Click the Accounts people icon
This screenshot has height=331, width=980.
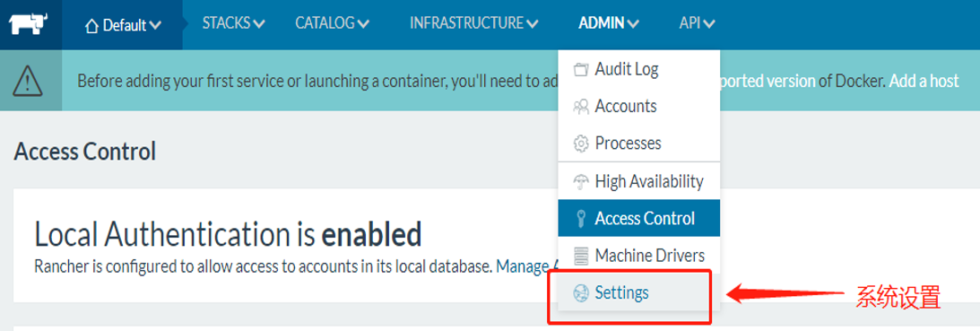[x=581, y=107]
